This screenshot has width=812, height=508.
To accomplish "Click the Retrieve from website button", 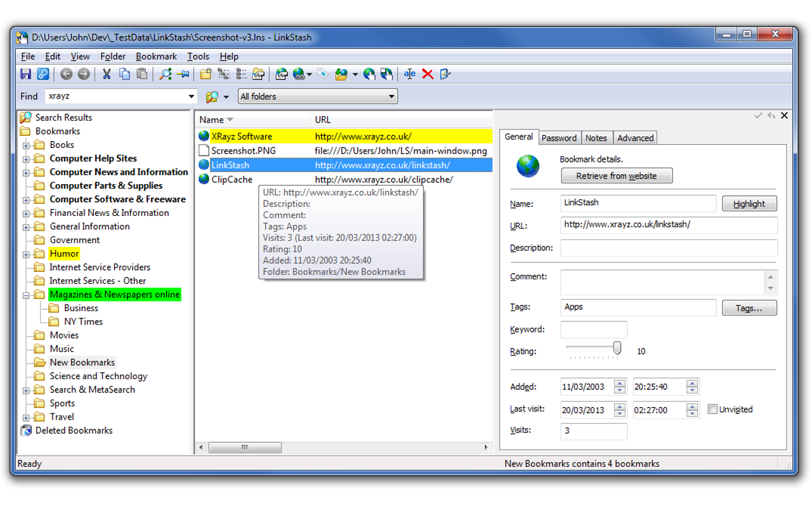I will click(617, 176).
